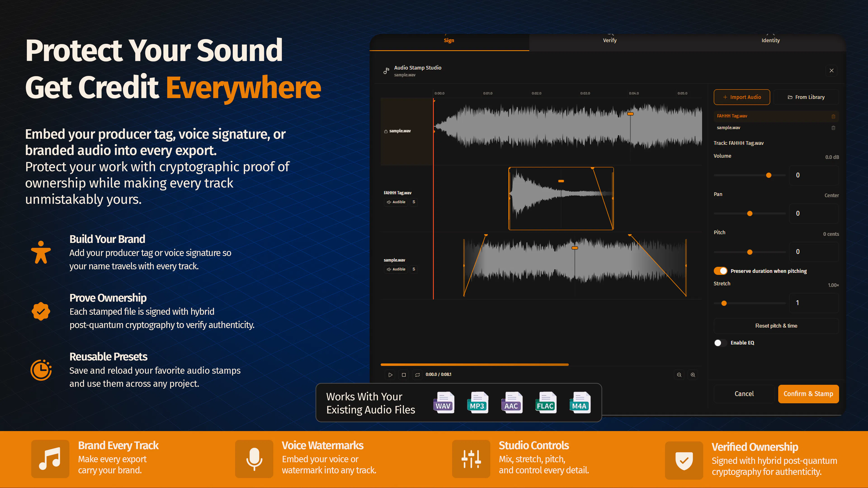Click the lock icon on the sample.wav base track

(386, 131)
